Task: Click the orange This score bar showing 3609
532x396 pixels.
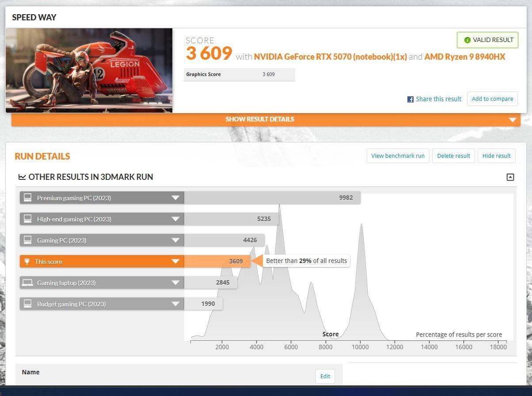Action: (x=217, y=261)
